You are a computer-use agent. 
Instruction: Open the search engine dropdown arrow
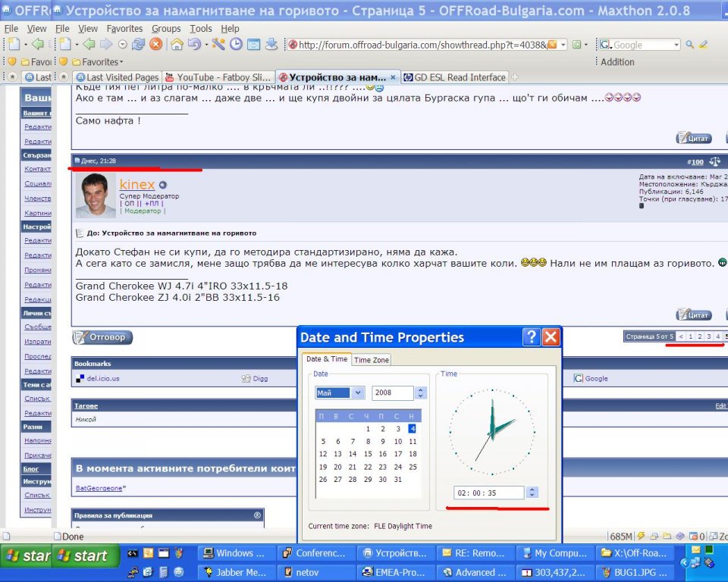tap(676, 45)
